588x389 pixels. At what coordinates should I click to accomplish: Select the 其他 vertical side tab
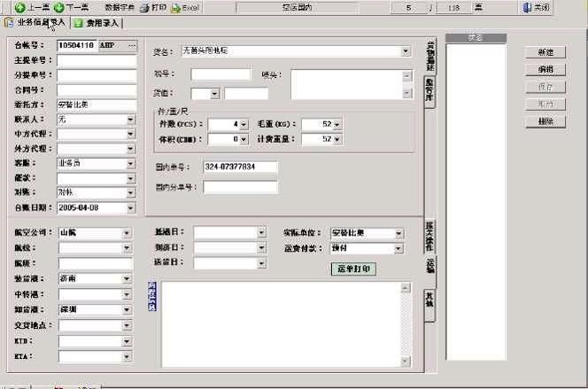[429, 300]
